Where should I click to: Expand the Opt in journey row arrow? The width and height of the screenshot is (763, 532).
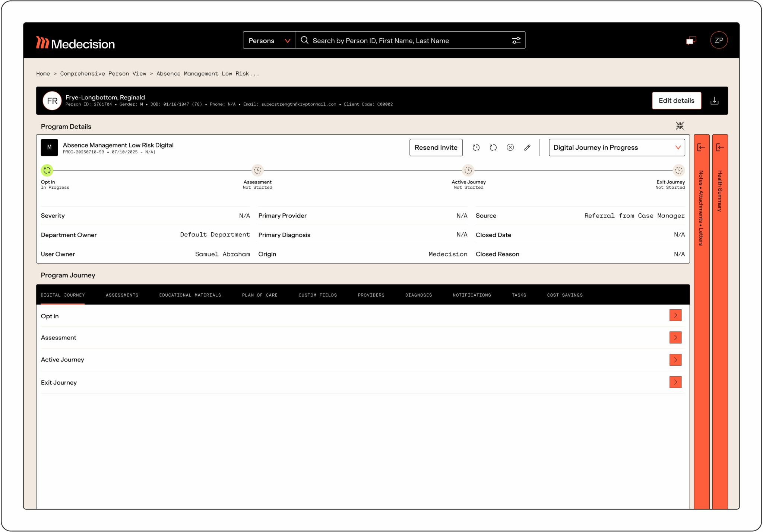(x=675, y=315)
